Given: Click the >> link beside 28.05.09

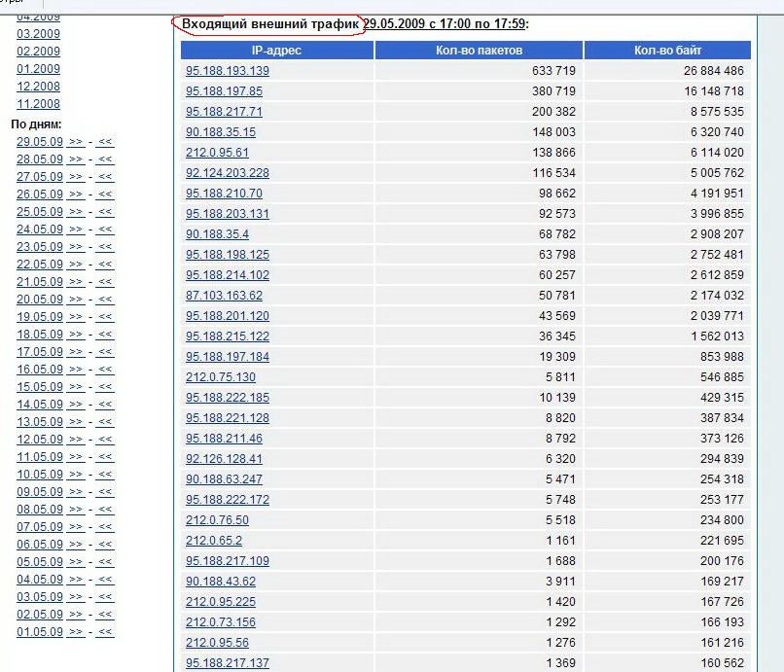Looking at the screenshot, I should coord(76,159).
